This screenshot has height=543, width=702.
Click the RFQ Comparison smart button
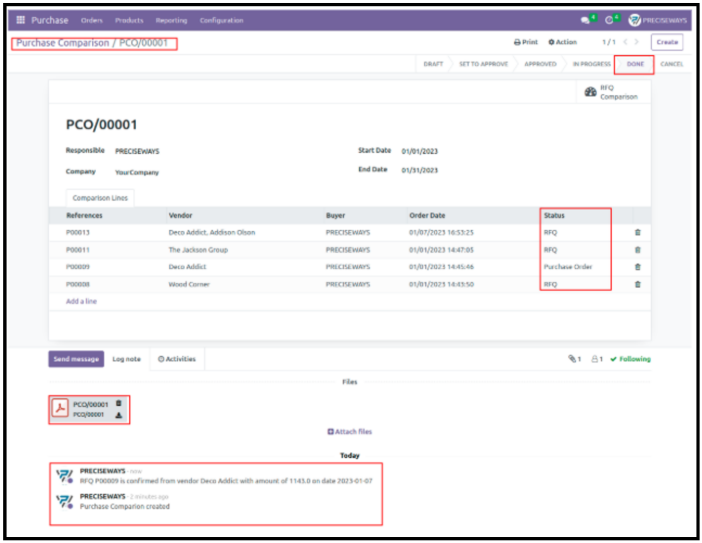click(611, 92)
